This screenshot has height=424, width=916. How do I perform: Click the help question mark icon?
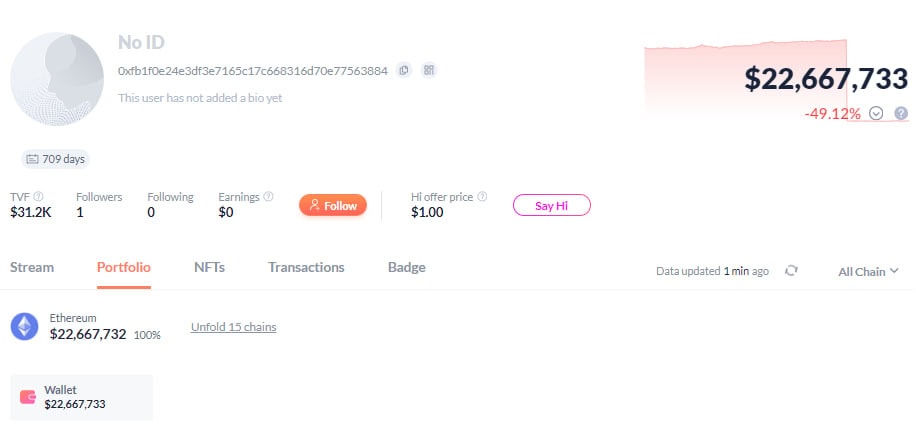pos(901,114)
